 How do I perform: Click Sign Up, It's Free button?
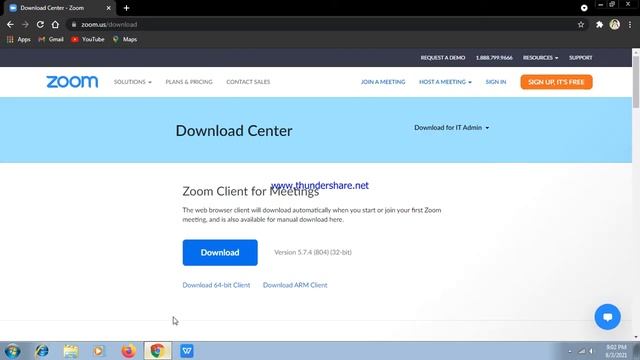tap(556, 82)
